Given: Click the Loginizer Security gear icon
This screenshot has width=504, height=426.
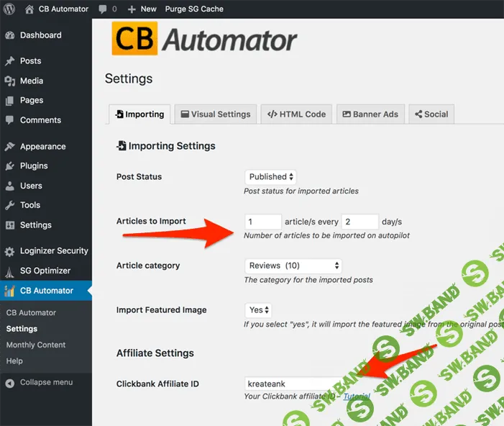Looking at the screenshot, I should click(9, 251).
